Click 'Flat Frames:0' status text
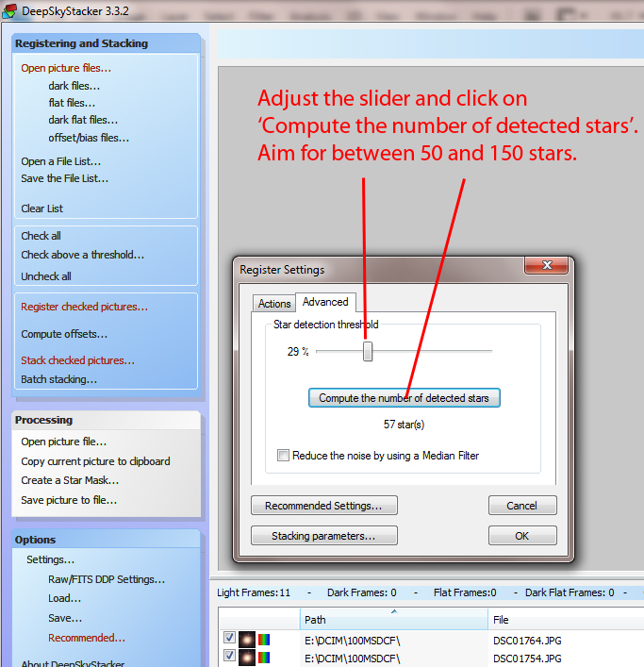This screenshot has height=667, width=644. 465,592
